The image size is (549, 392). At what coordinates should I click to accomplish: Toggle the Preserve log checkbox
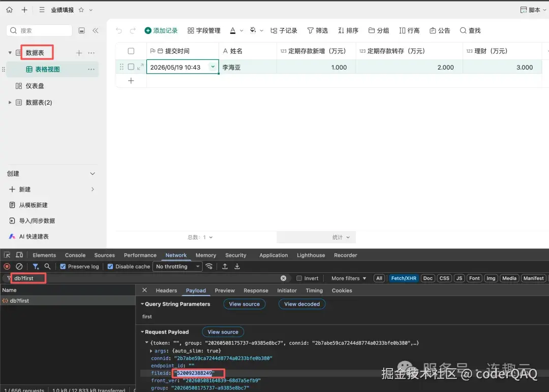click(x=63, y=267)
